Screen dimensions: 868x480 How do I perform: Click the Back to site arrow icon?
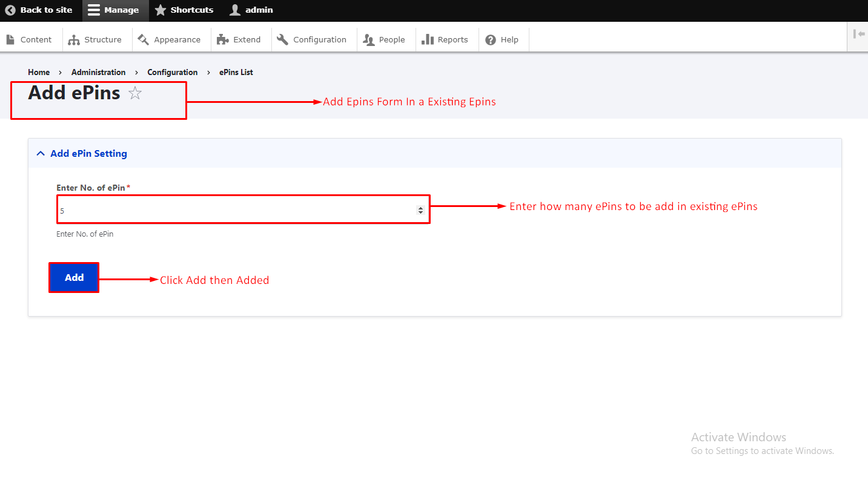(x=10, y=10)
